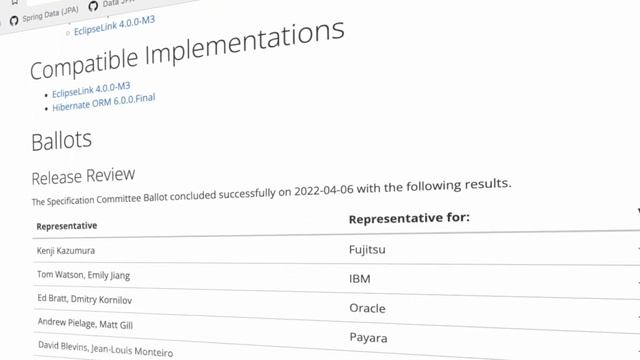Click the Representative for: column header
This screenshot has width=640, height=360.
409,218
